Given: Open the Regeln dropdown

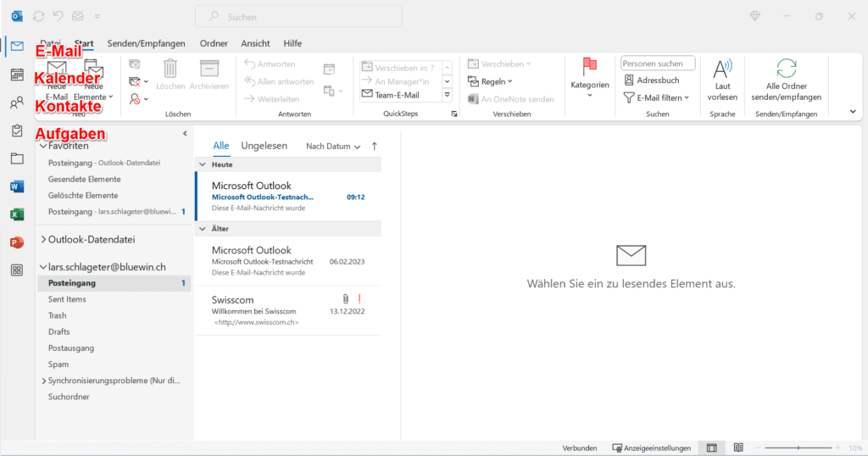Looking at the screenshot, I should pyautogui.click(x=490, y=81).
